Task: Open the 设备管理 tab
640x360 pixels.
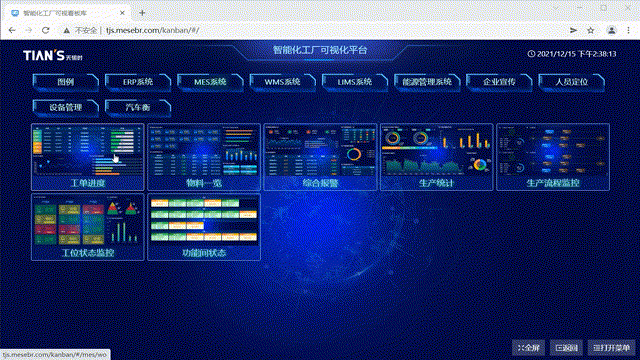Action: point(66,108)
